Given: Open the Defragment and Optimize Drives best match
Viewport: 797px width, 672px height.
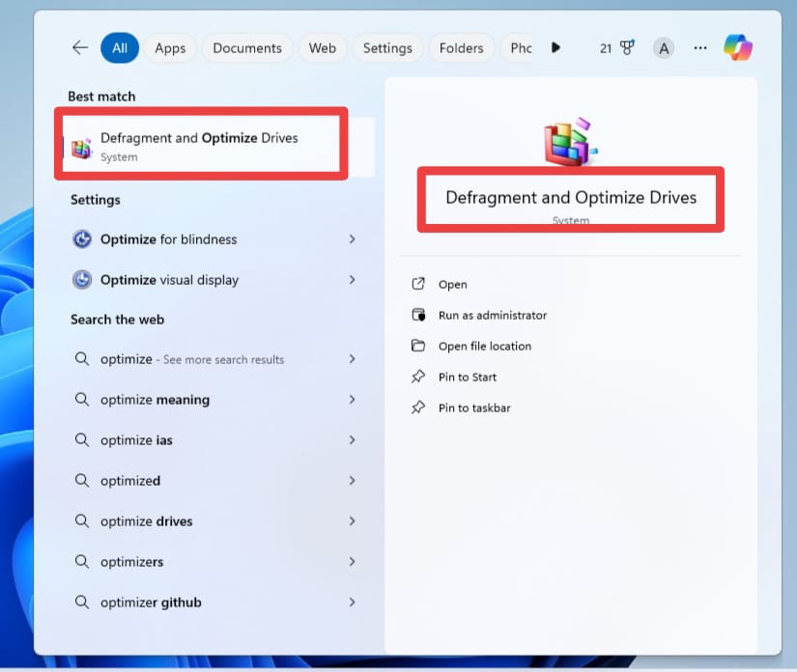Looking at the screenshot, I should pyautogui.click(x=218, y=148).
